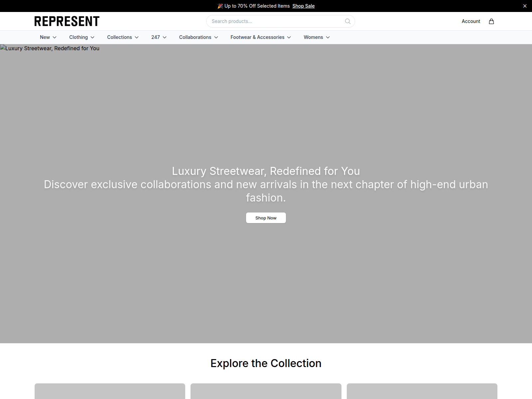Dismiss the sale announcement banner

525,6
